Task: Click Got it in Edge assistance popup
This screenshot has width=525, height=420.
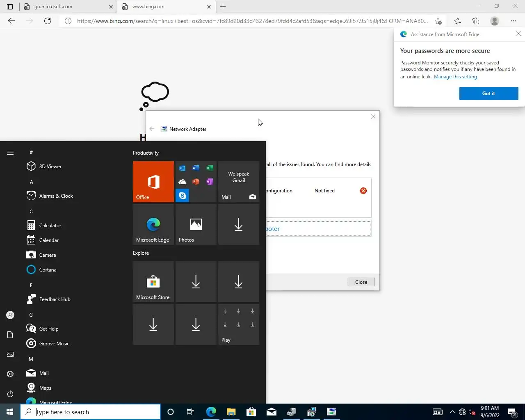Action: click(x=488, y=94)
